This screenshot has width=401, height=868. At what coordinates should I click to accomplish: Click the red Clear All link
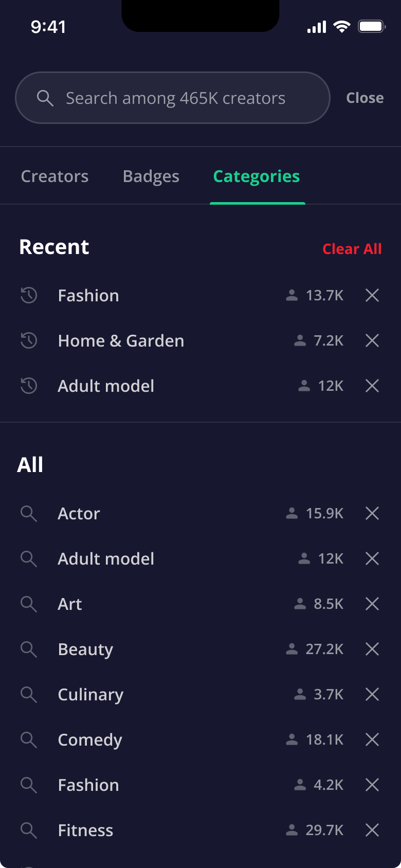(352, 249)
